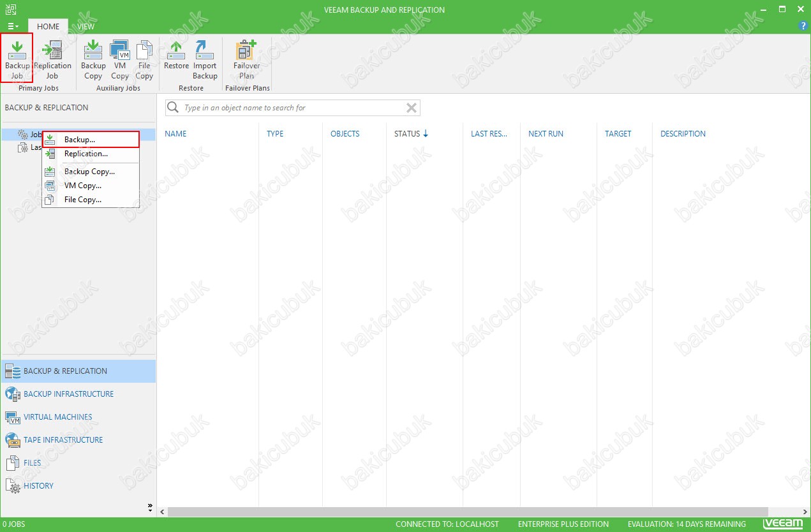Click the search magnifier icon
The height and width of the screenshot is (532, 811).
click(173, 108)
